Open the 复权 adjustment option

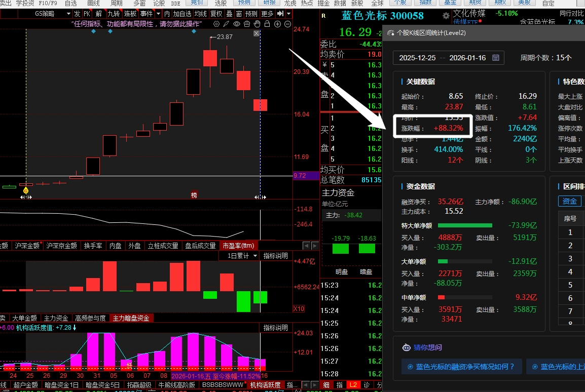click(x=216, y=14)
